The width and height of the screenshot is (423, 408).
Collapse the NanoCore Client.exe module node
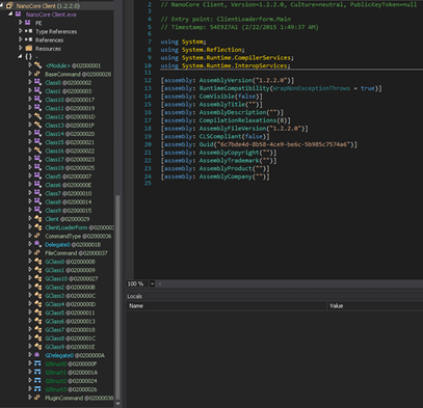click(x=11, y=14)
